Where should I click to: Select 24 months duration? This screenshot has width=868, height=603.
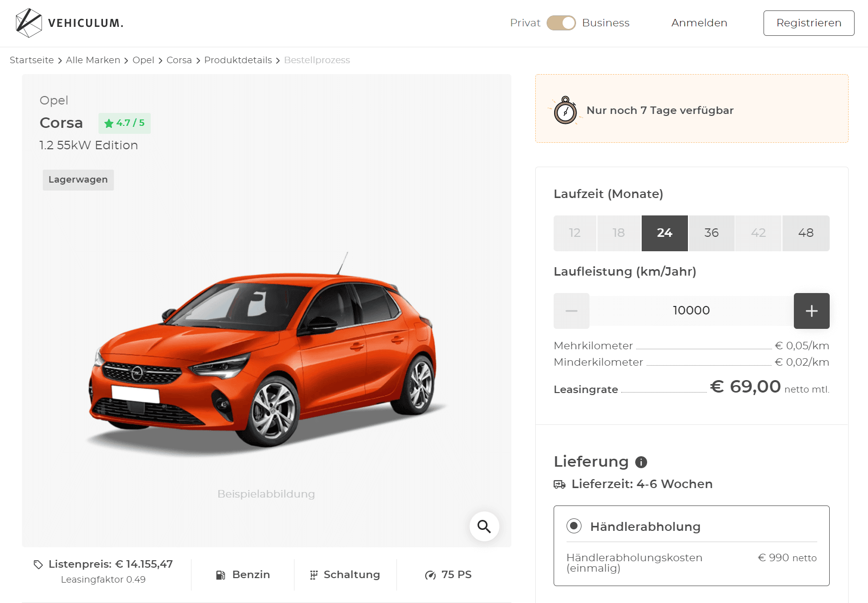(665, 233)
